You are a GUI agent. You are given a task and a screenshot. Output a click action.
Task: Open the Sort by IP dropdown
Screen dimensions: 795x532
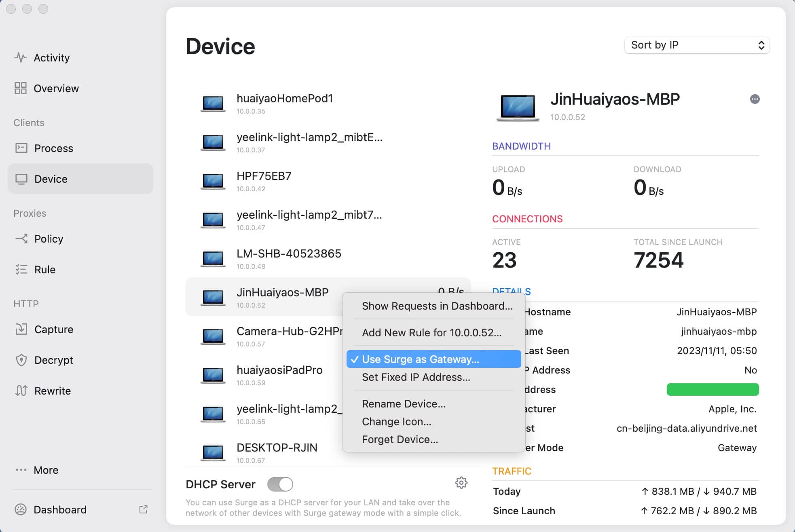pos(697,45)
